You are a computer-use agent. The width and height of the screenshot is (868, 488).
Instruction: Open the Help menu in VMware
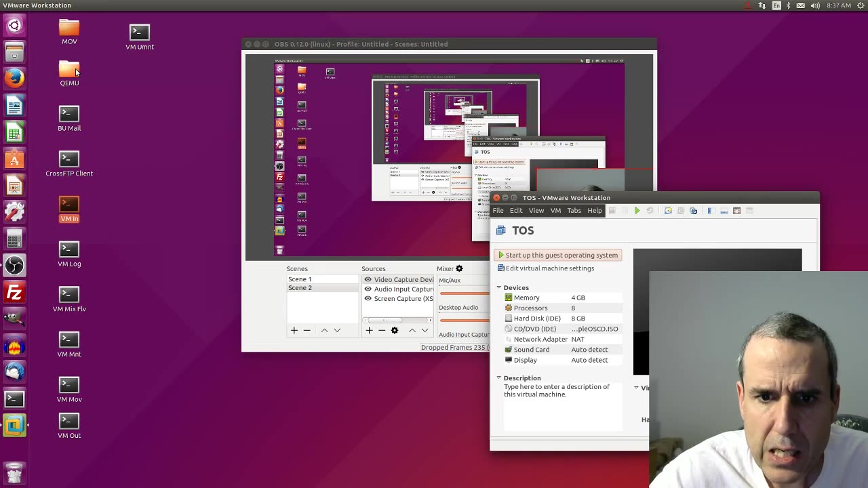(595, 211)
